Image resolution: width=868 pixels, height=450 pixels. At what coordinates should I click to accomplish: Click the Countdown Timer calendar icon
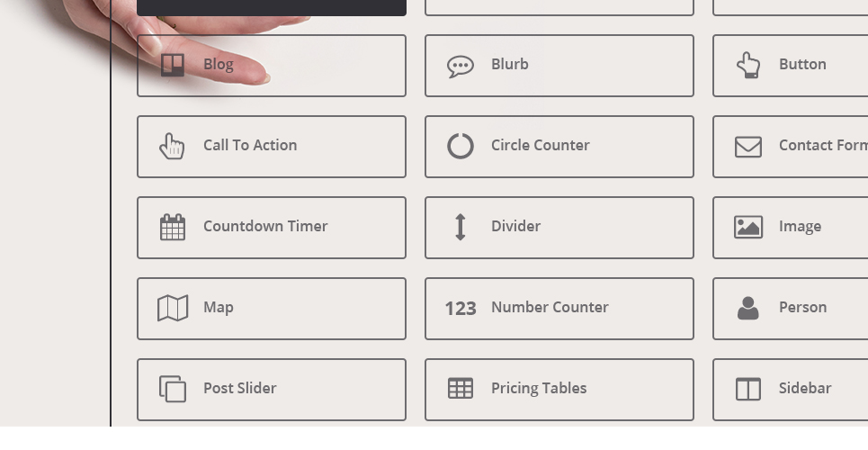click(x=173, y=227)
